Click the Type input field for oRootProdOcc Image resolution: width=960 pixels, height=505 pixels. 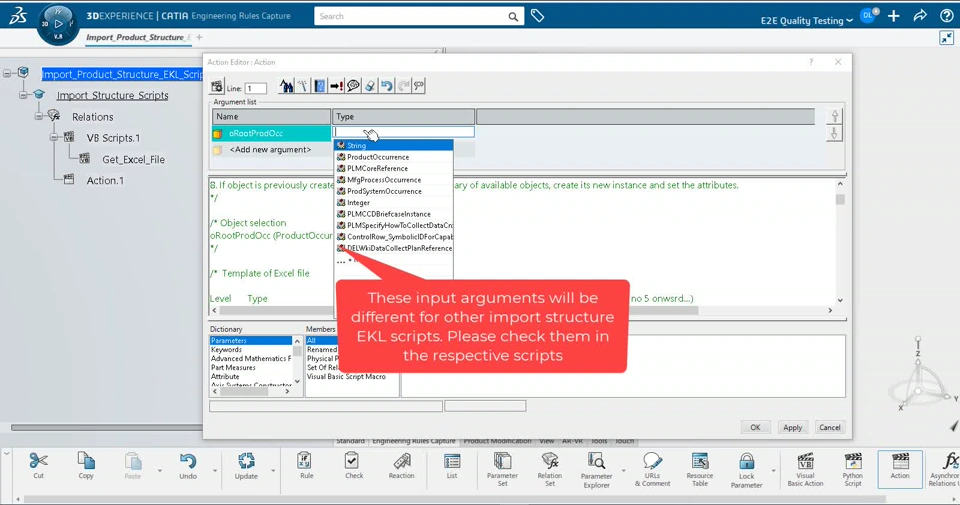(403, 132)
